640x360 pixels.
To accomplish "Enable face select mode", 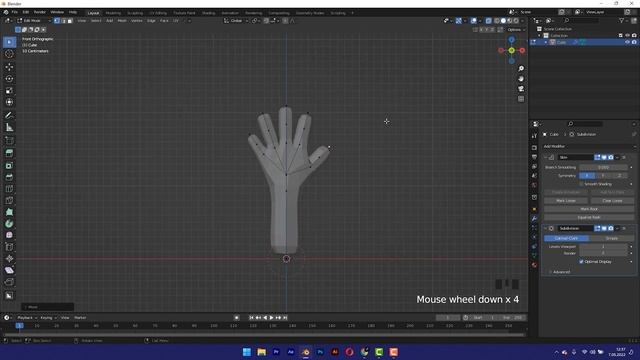I will coord(70,20).
